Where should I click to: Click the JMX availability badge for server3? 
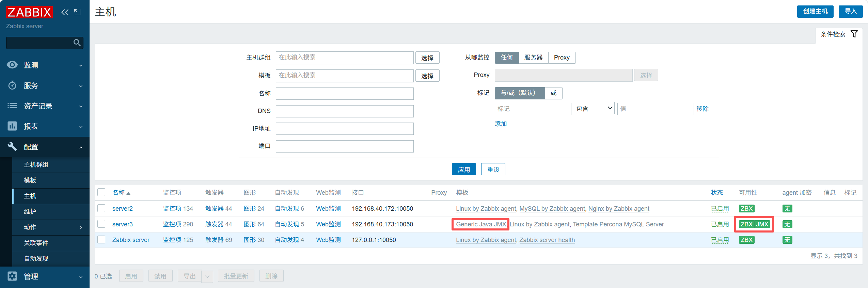point(762,224)
